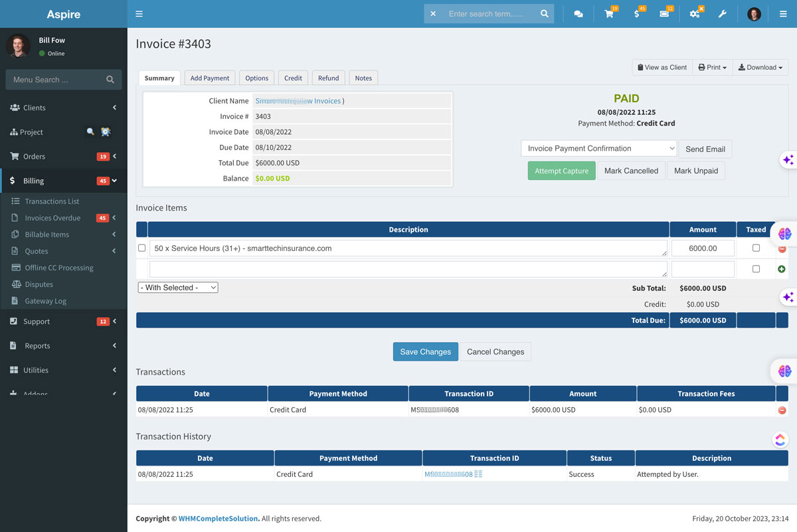Click Save Changes button
This screenshot has width=797, height=532.
pyautogui.click(x=426, y=352)
